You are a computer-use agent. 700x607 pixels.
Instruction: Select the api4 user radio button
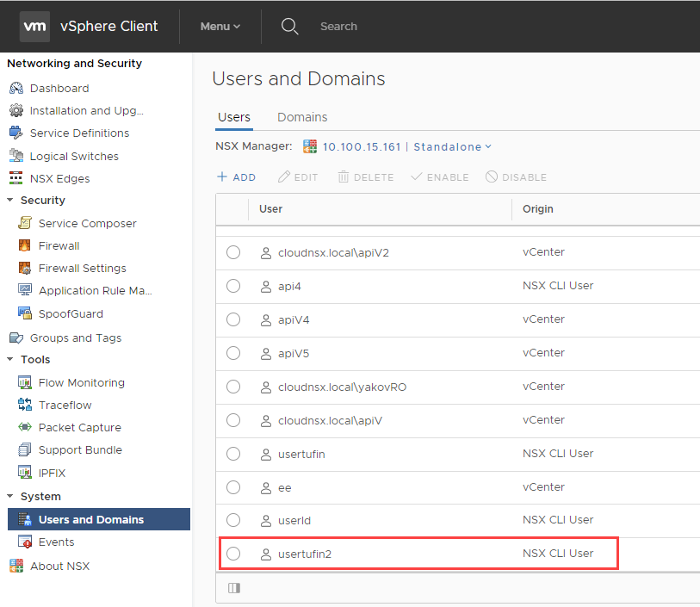(233, 286)
